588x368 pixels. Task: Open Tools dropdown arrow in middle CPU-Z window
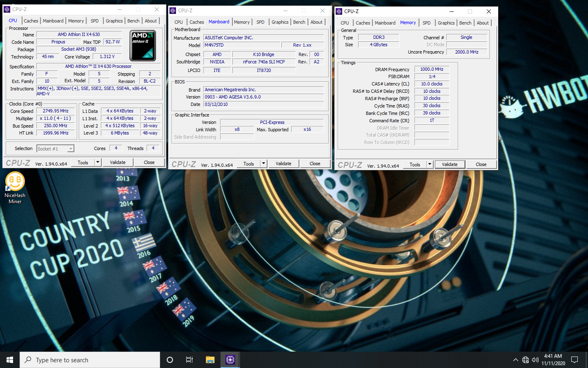click(x=263, y=164)
